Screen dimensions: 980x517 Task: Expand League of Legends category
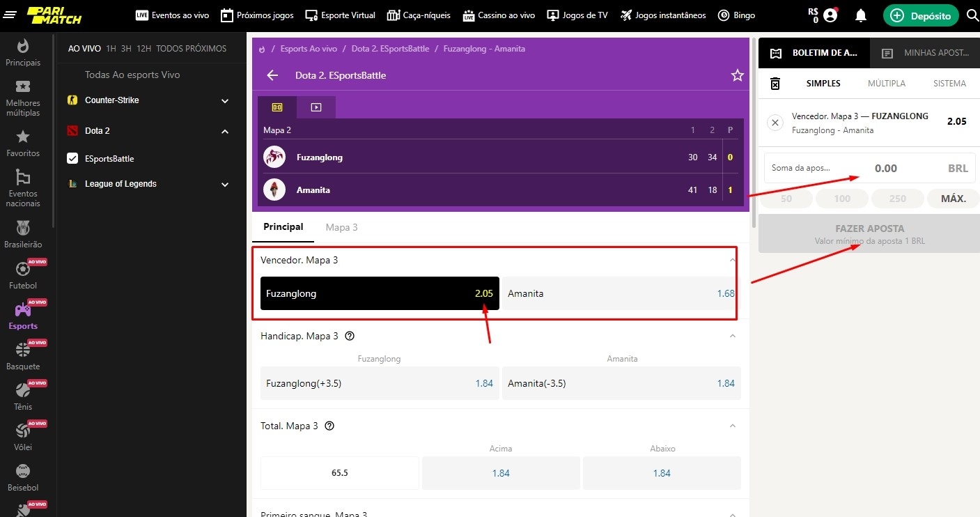225,185
